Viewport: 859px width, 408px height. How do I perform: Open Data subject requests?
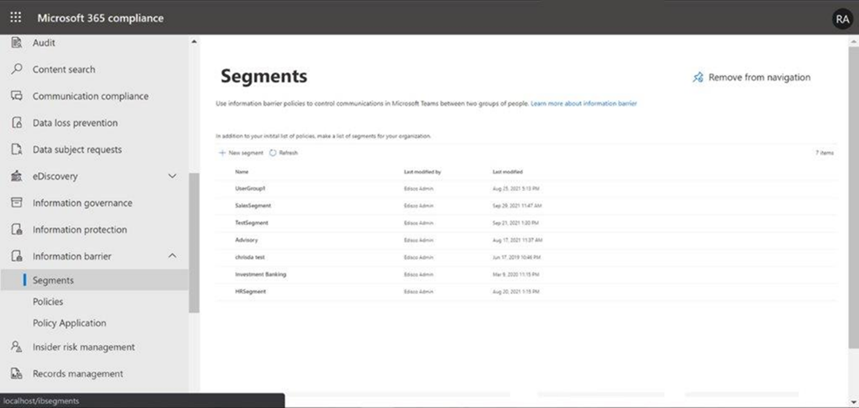(x=77, y=150)
